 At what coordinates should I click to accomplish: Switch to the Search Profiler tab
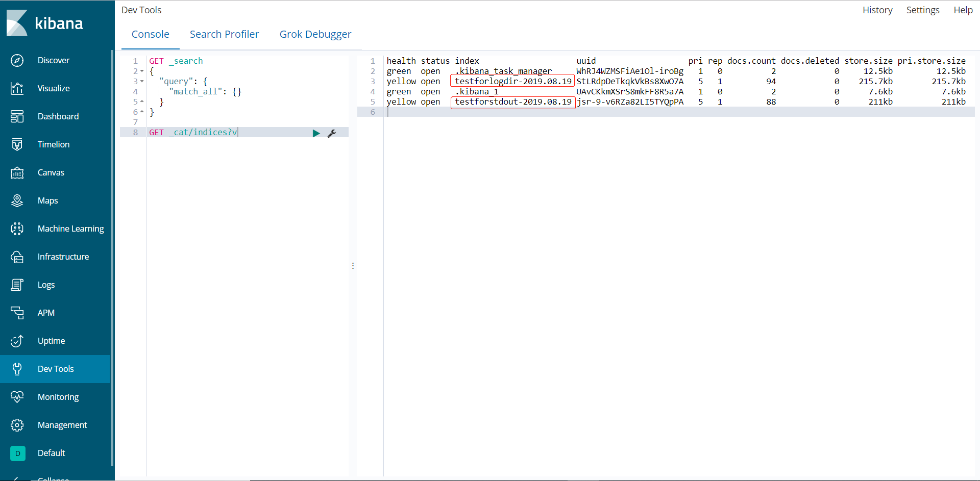224,34
